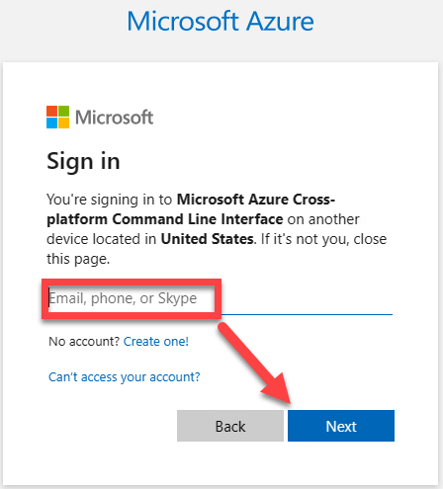Click the Microsoft wordmark text
The height and width of the screenshot is (489, 443).
[x=114, y=117]
